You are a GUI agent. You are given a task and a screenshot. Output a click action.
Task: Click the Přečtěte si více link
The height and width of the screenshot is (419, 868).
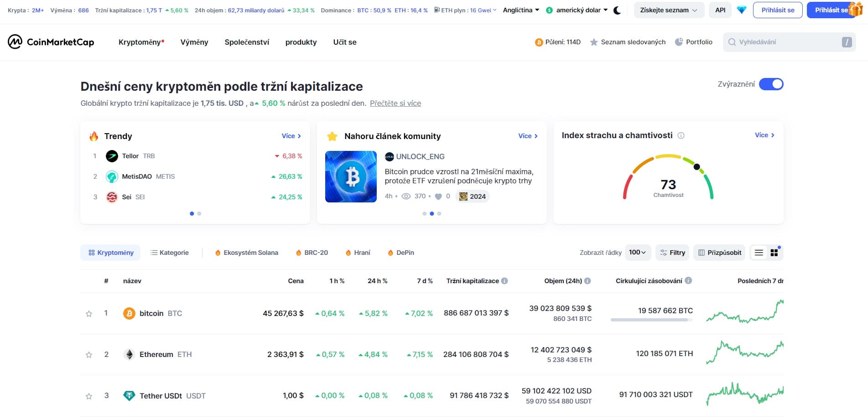tap(395, 103)
